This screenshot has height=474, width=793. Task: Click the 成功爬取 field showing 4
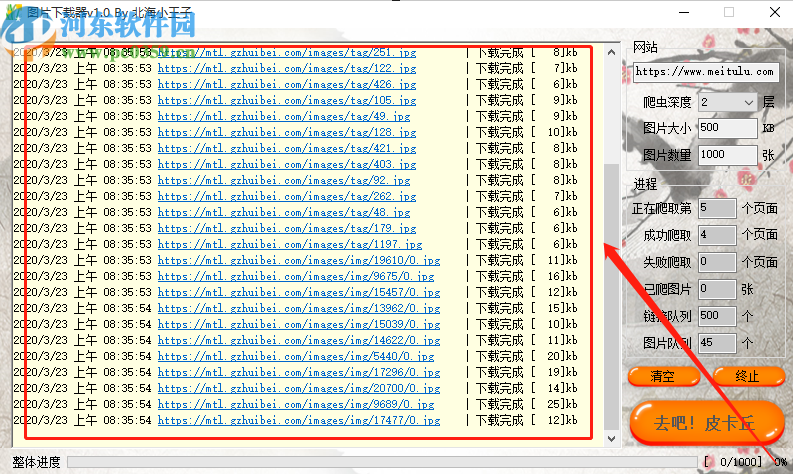[x=717, y=235]
